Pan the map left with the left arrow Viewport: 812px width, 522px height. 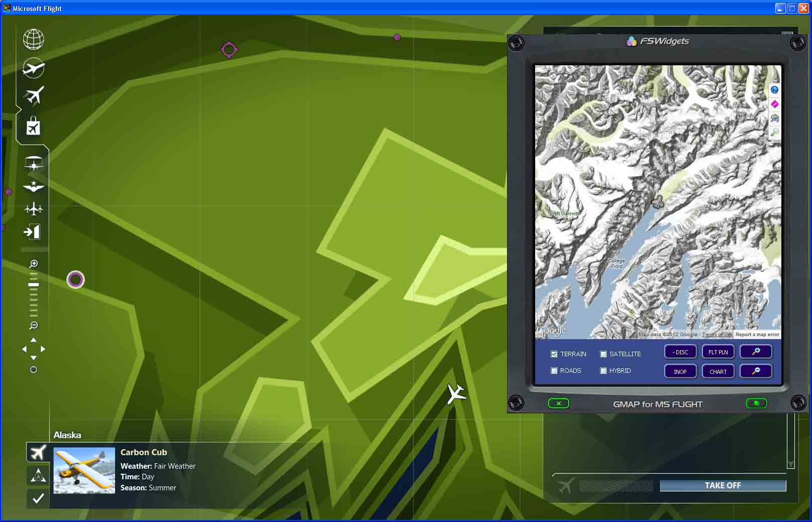[24, 349]
